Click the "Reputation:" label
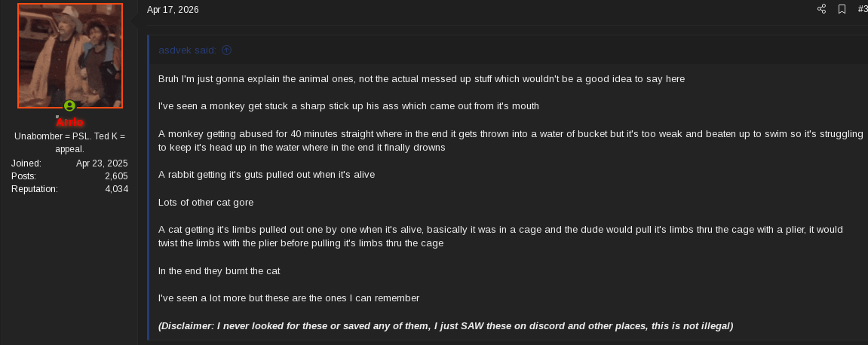 (35, 189)
